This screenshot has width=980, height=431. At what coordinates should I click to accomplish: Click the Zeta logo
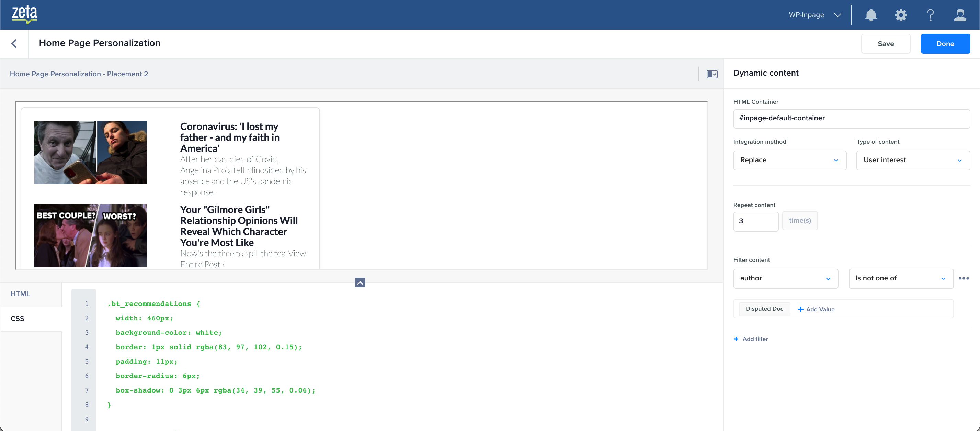click(24, 14)
